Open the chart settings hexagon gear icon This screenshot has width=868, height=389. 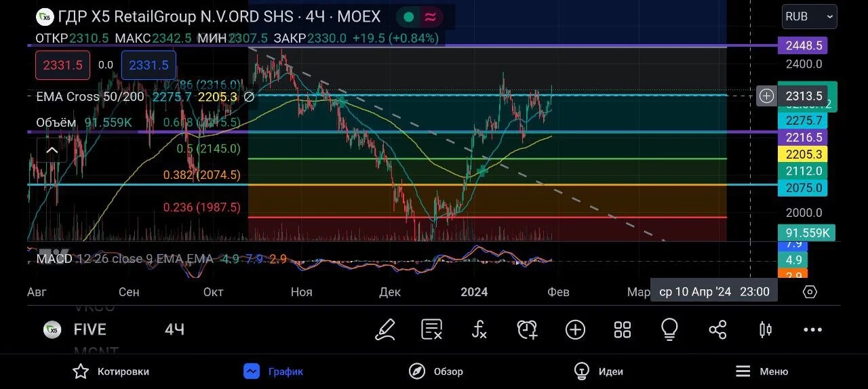point(810,292)
